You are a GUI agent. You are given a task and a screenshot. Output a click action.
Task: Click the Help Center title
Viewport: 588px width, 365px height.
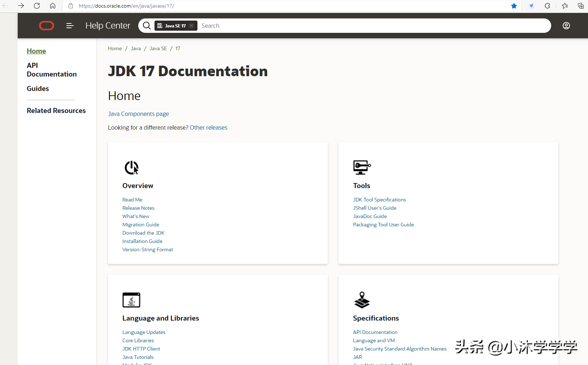click(x=108, y=26)
